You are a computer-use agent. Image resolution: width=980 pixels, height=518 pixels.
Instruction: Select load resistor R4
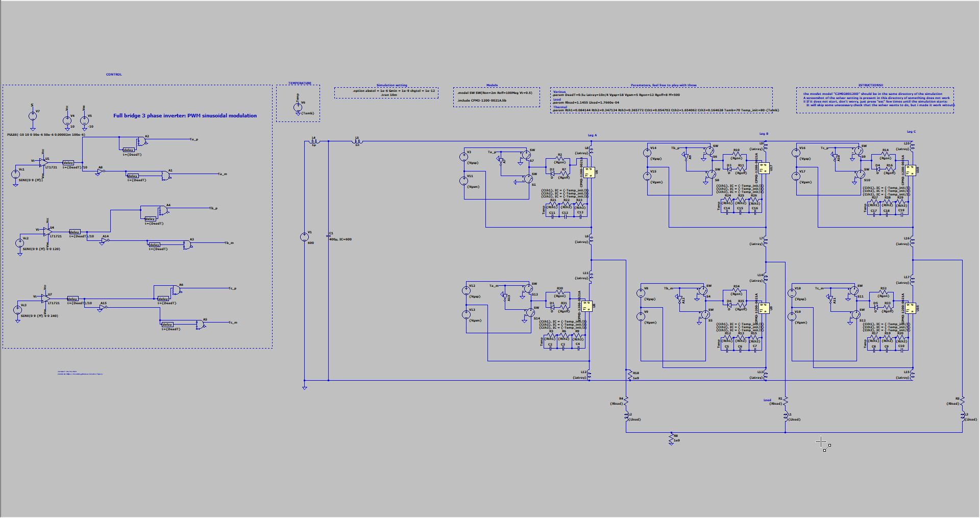626,401
